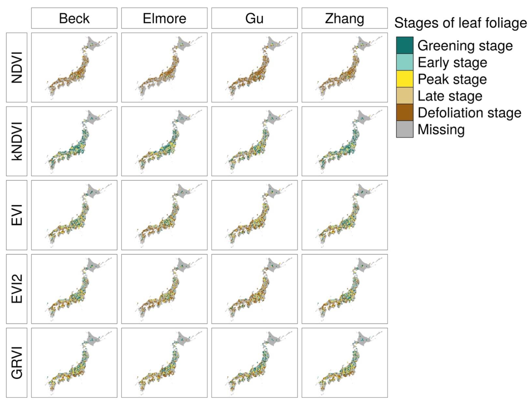This screenshot has width=532, height=402.
Task: Click the Beck column header
Action: [x=74, y=18]
